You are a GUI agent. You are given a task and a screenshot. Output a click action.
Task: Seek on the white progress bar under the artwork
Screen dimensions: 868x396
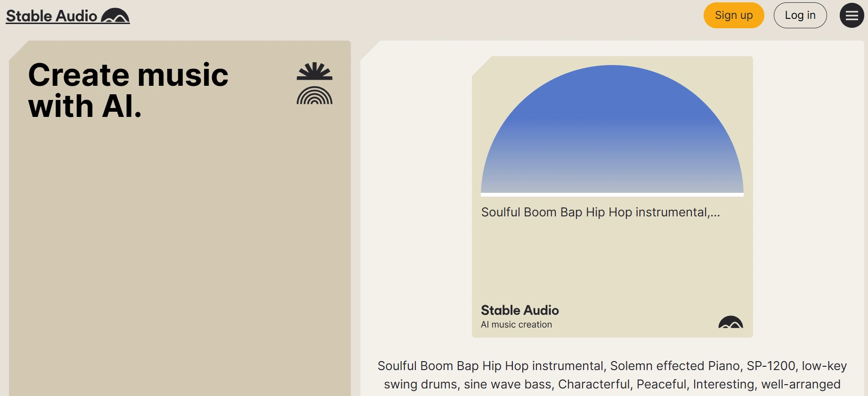(x=612, y=194)
